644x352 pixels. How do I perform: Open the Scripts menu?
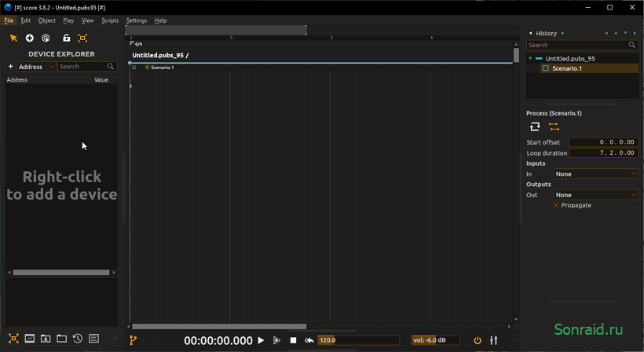[110, 20]
